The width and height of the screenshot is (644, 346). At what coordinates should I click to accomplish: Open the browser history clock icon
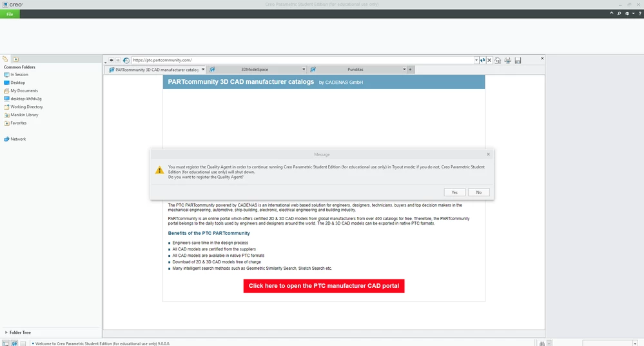click(x=126, y=61)
